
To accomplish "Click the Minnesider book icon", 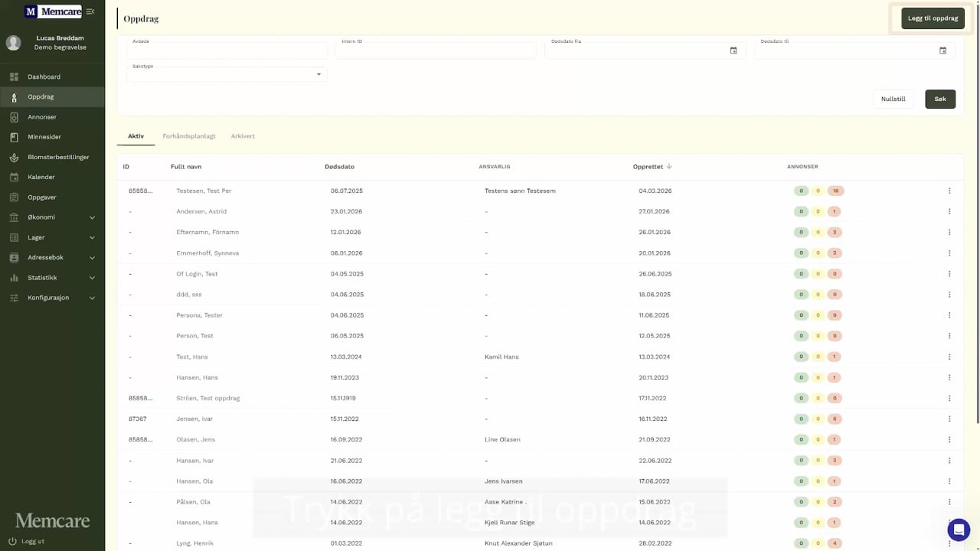I will coord(14,137).
